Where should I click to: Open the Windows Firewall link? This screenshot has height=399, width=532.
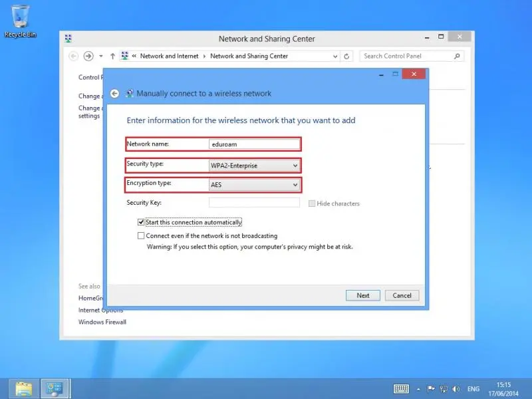point(102,323)
